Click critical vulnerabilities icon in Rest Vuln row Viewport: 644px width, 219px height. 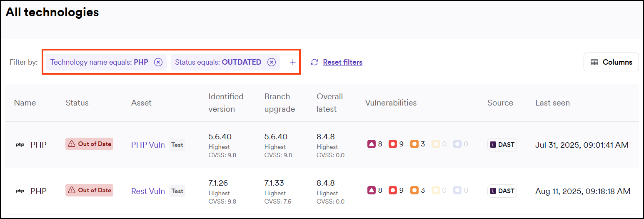[x=371, y=191]
